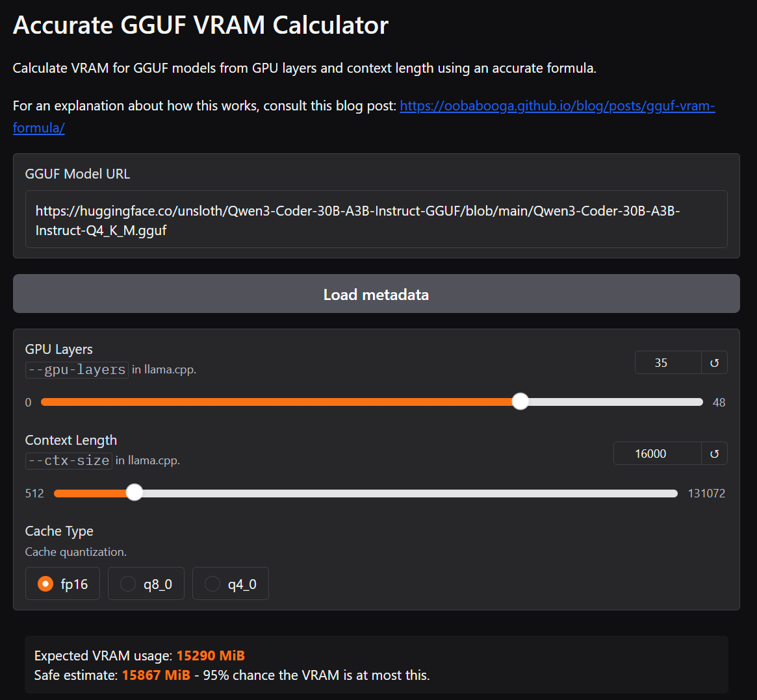This screenshot has width=757, height=700.
Task: Click the GPU Layers slider handle
Action: tap(520, 402)
